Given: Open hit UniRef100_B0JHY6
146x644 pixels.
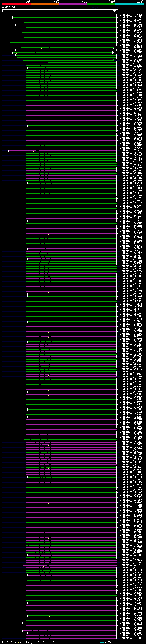Looking at the screenshot, I should pos(131,90).
